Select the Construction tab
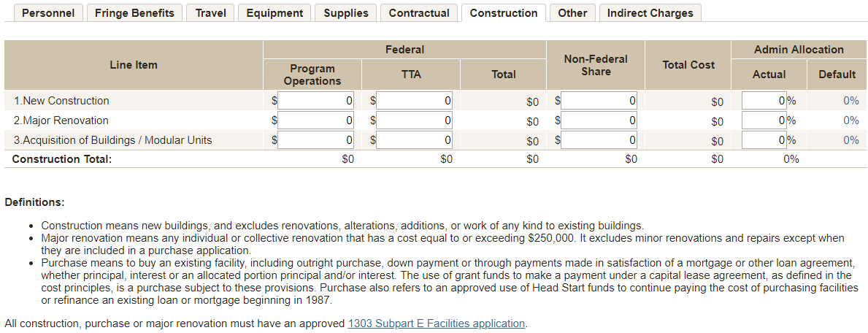Screen dimensions: 868x333 coord(504,13)
